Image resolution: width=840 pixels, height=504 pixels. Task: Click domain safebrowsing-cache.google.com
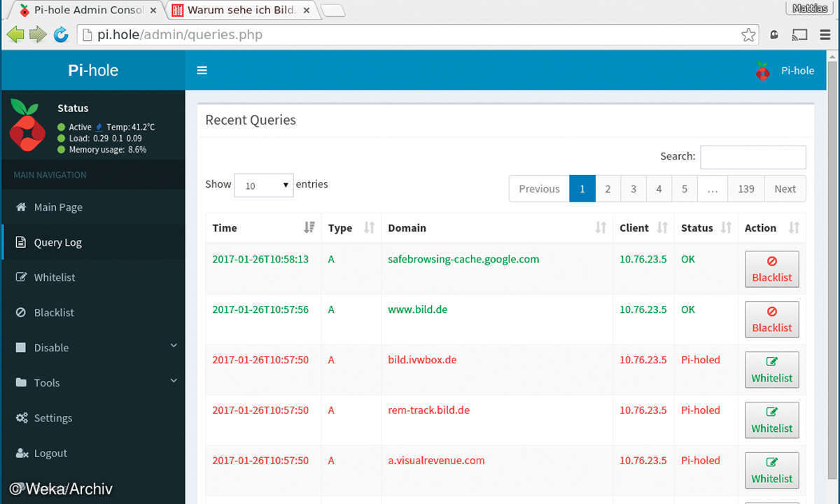[463, 259]
